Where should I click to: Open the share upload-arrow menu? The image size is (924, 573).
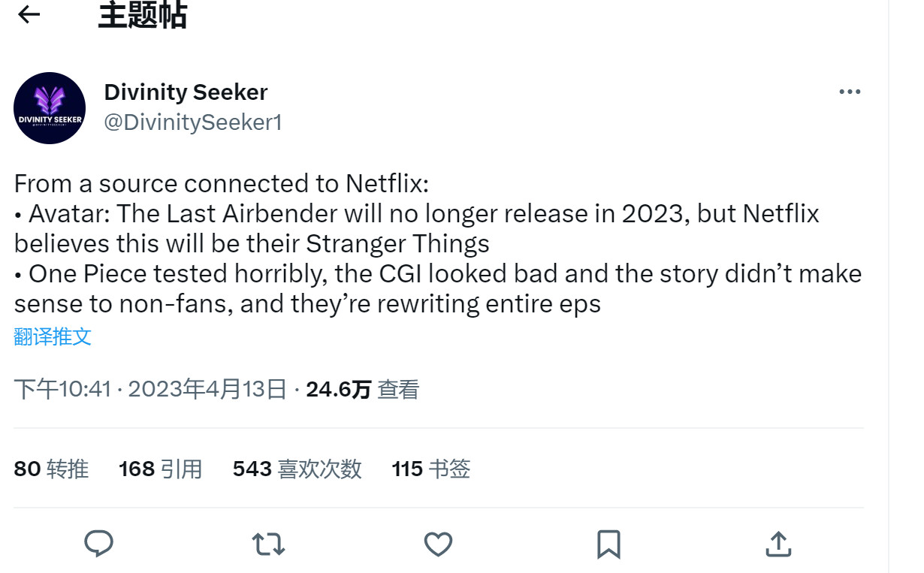tap(778, 544)
